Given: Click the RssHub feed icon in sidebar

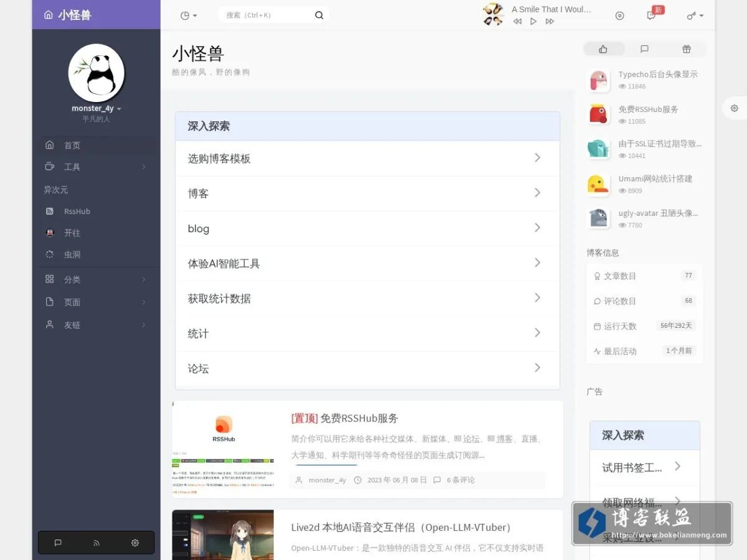Looking at the screenshot, I should click(50, 212).
